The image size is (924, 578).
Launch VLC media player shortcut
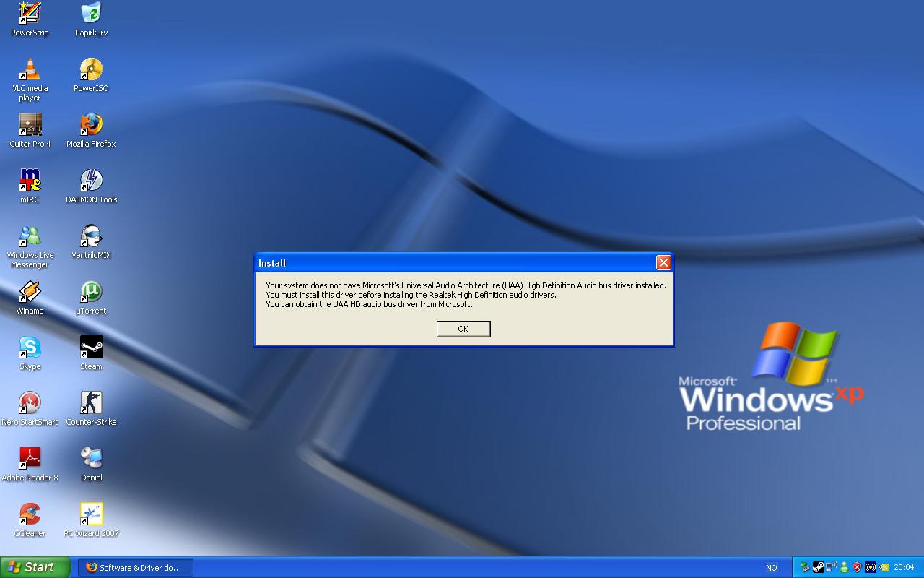coord(30,79)
